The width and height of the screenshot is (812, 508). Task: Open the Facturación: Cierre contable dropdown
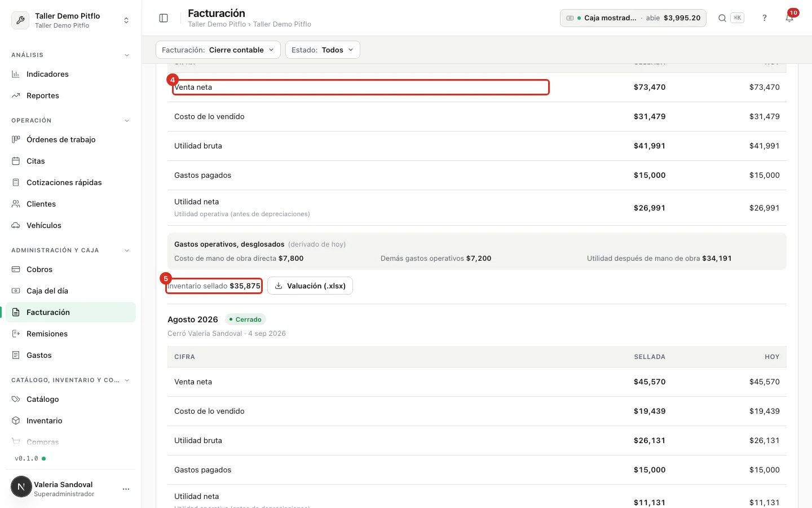click(218, 50)
